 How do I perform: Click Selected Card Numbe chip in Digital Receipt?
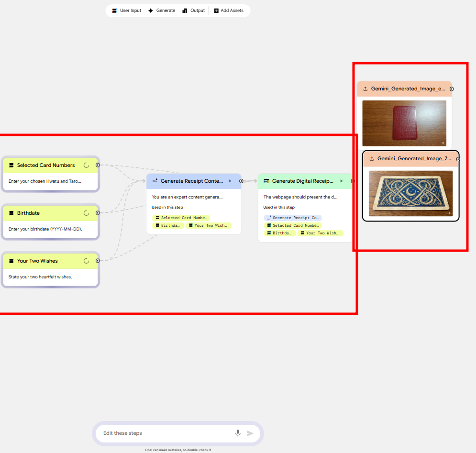(293, 225)
